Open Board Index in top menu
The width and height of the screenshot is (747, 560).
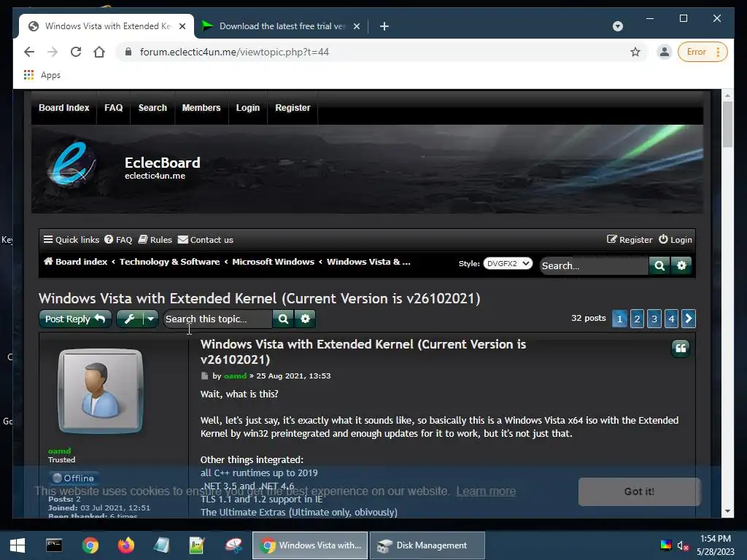click(x=64, y=108)
